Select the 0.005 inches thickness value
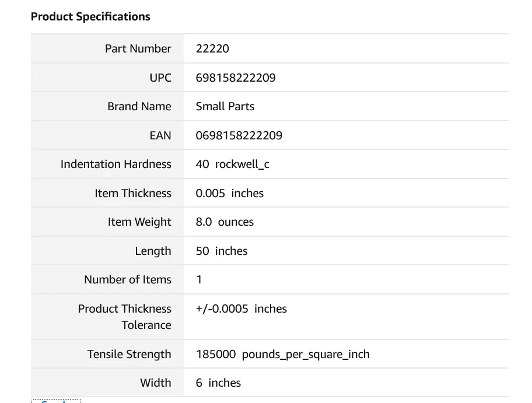This screenshot has height=403, width=532. [x=229, y=193]
